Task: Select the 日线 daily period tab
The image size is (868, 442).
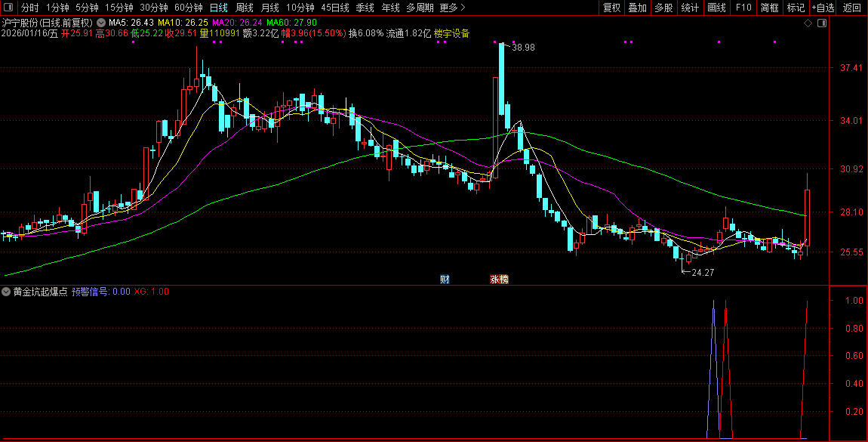Action: click(x=219, y=8)
